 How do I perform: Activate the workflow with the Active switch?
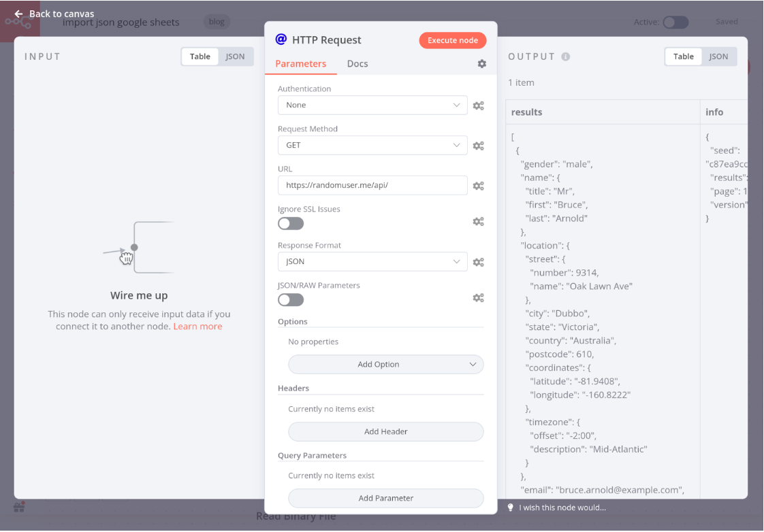[675, 22]
